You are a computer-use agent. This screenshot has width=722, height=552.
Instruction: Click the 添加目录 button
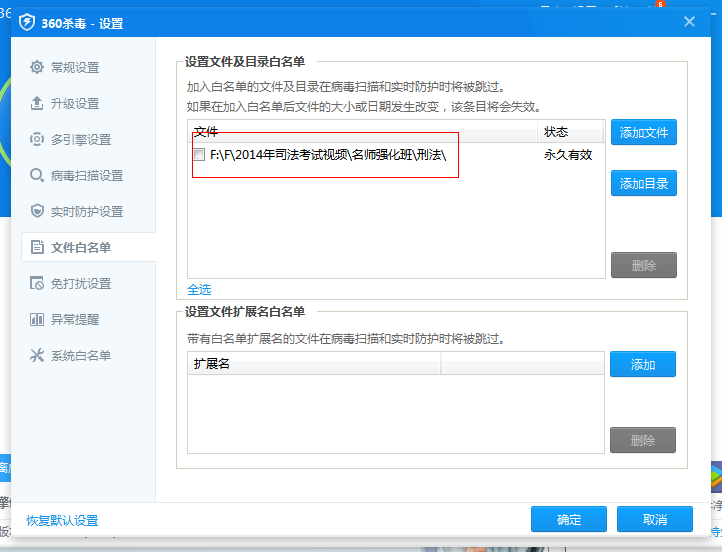[x=643, y=183]
